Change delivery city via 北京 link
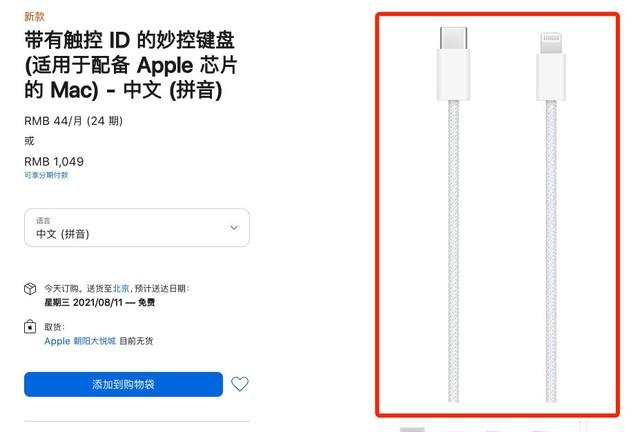The image size is (640, 432). pos(121,289)
